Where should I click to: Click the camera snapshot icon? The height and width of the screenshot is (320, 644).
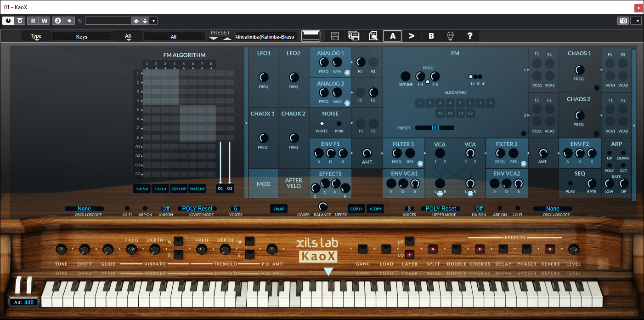pos(623,21)
